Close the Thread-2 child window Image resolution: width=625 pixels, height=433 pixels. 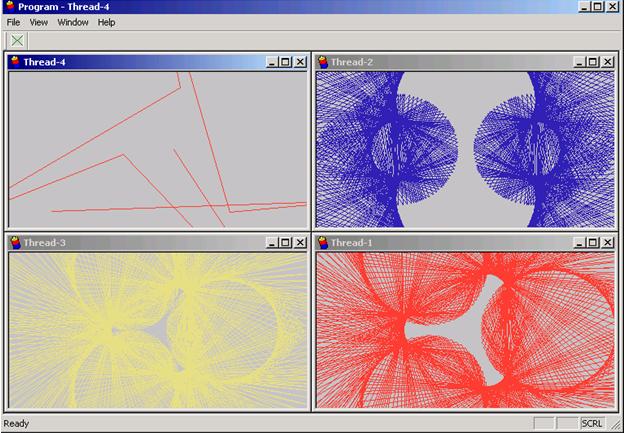[x=607, y=62]
